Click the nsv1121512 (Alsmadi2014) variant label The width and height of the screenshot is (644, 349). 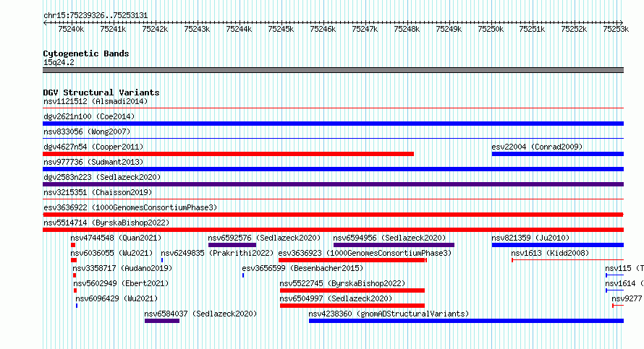click(x=96, y=101)
